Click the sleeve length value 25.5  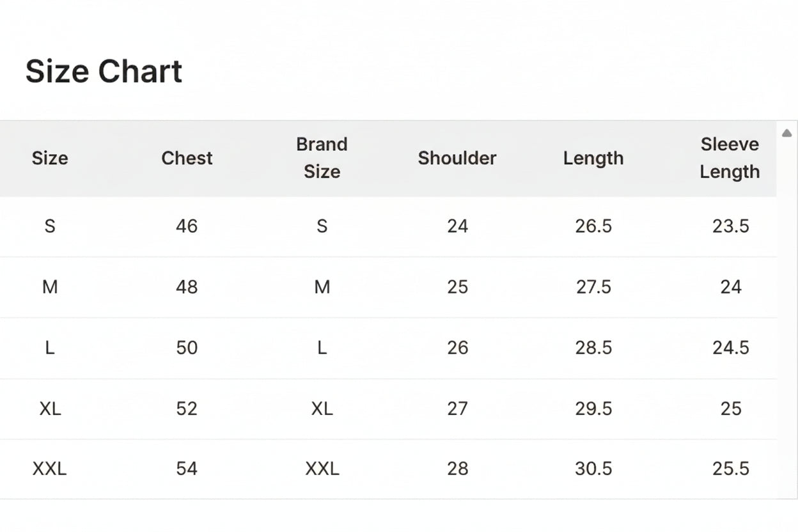(x=730, y=469)
